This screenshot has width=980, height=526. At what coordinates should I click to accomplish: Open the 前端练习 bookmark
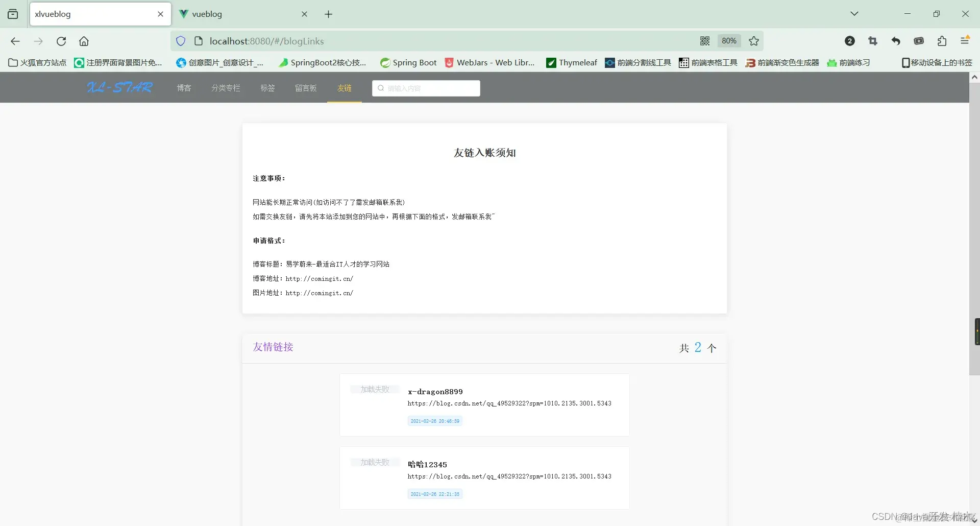pyautogui.click(x=848, y=62)
